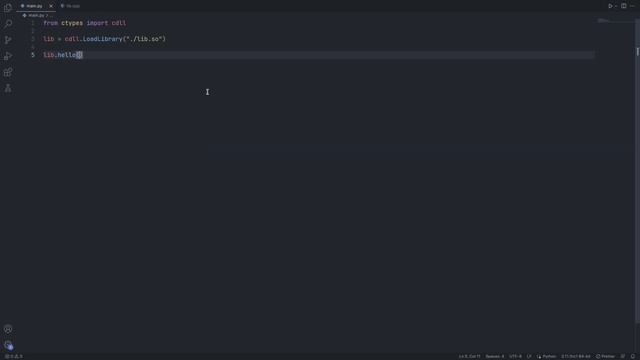Open the notifications bell in the status bar
This screenshot has height=360, width=640.
[x=633, y=356]
